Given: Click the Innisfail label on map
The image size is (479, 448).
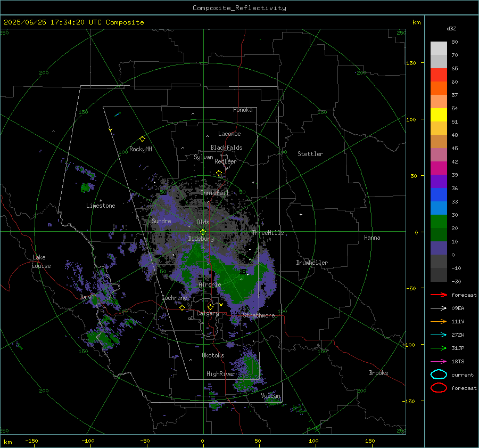Looking at the screenshot, I should pyautogui.click(x=214, y=193).
